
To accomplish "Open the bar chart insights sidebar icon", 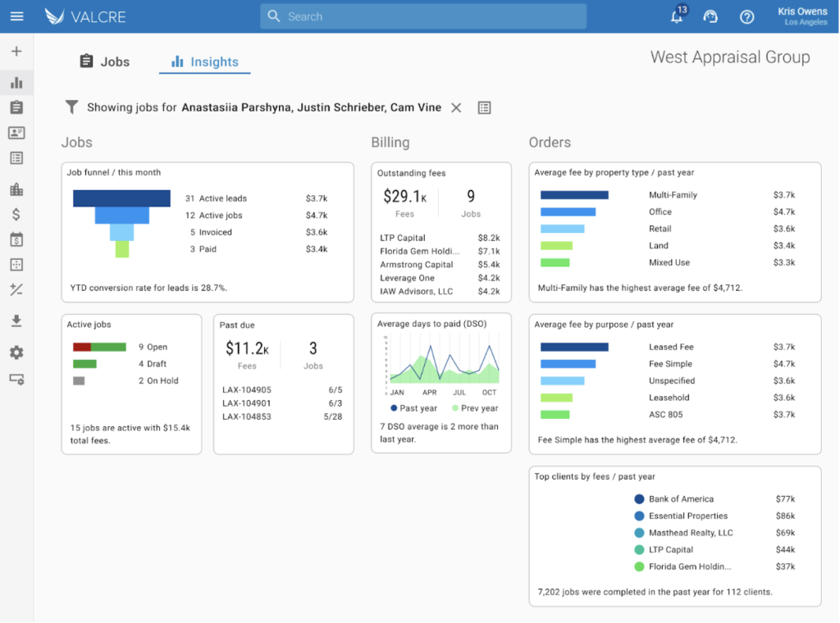I will coord(16,83).
